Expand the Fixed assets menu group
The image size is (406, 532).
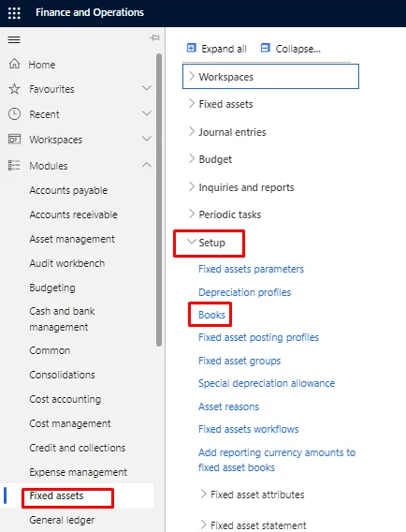[192, 103]
